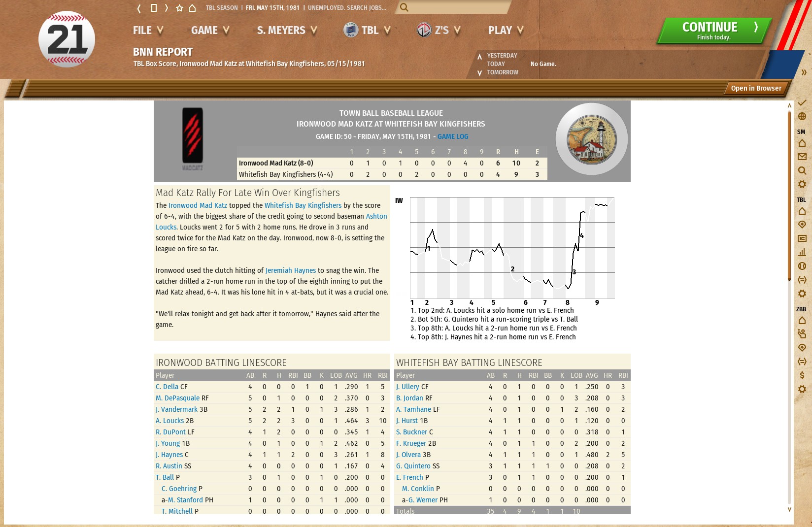Click the bookmark star icon
The width and height of the screenshot is (812, 527).
pos(179,8)
